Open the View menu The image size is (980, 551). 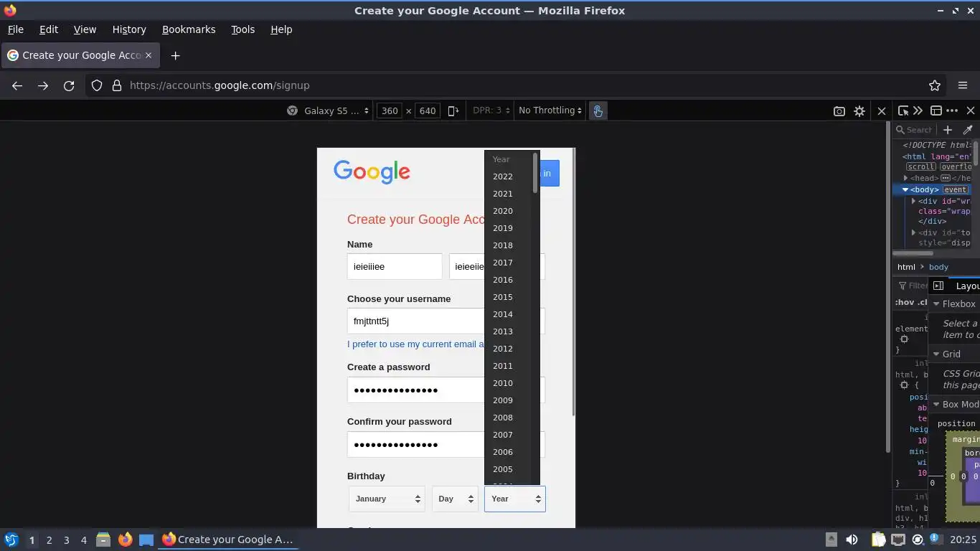[85, 29]
